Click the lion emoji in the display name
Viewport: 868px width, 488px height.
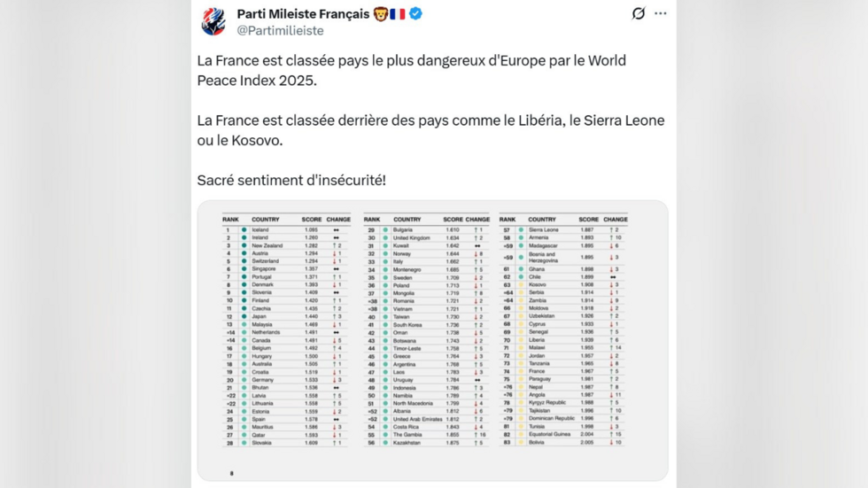click(x=380, y=13)
